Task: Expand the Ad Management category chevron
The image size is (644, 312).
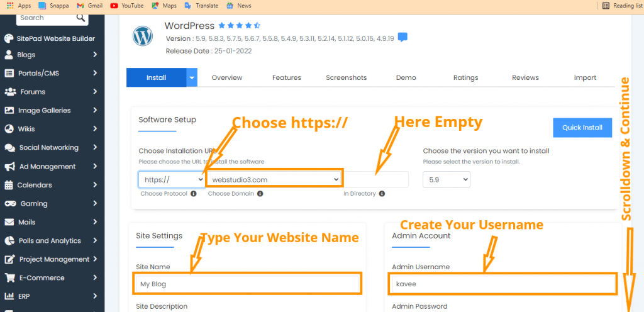Action: pyautogui.click(x=95, y=166)
